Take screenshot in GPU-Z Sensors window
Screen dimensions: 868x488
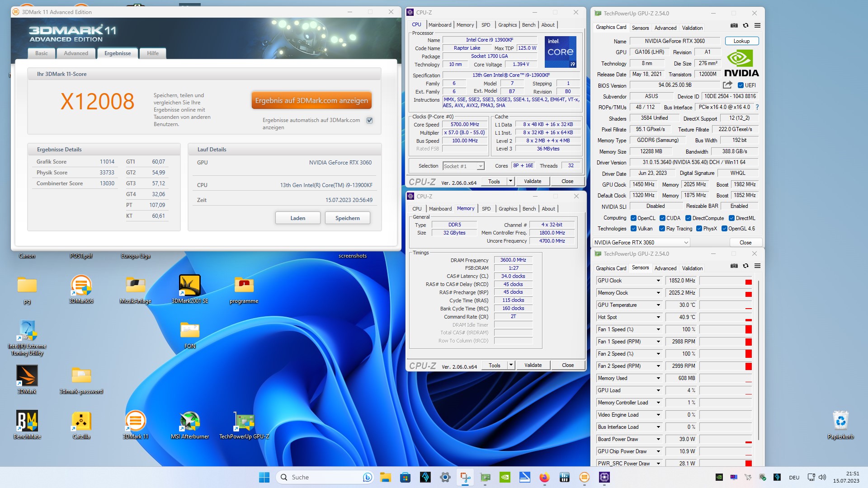734,266
